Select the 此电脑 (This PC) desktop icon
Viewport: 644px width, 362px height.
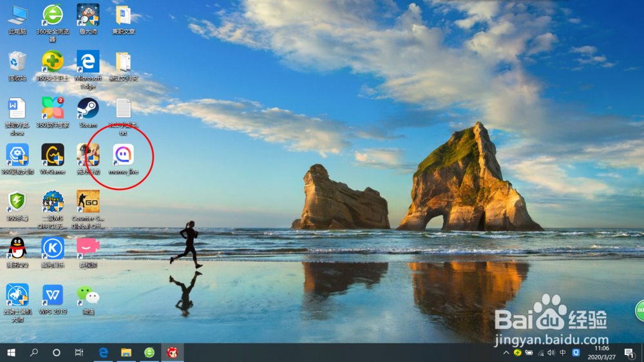click(x=17, y=20)
